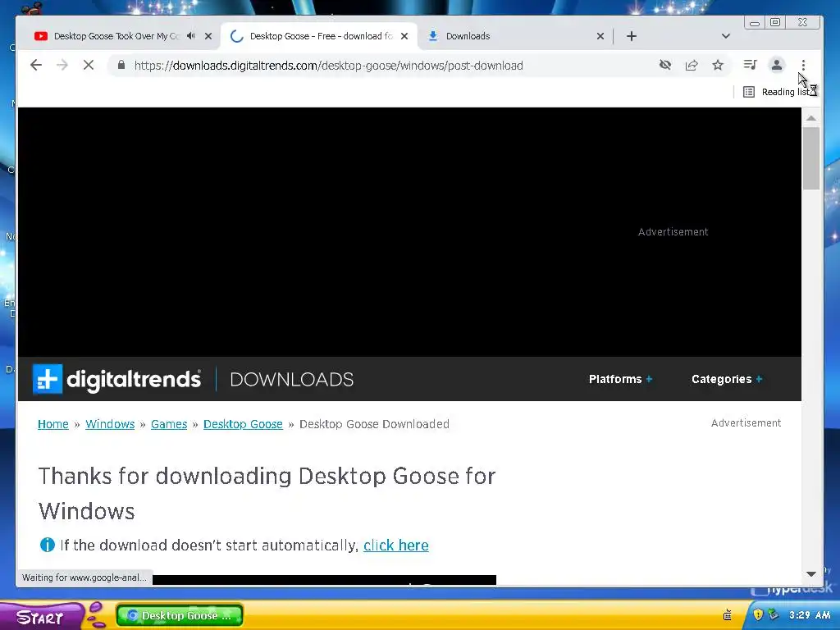Click the 'click here' download link
This screenshot has height=630, width=840.
[396, 546]
